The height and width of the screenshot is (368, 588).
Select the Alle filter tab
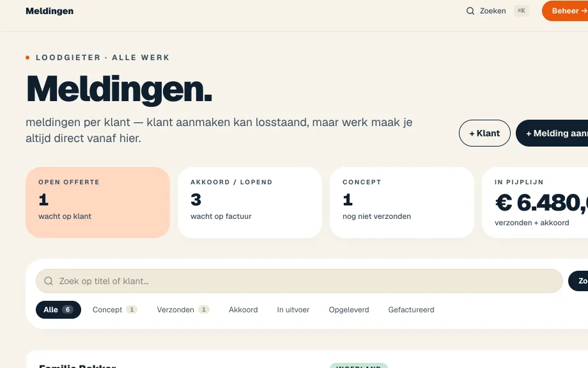pos(59,310)
